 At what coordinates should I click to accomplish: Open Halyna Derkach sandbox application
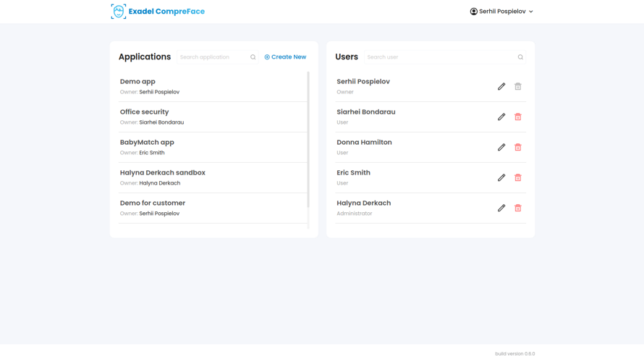coord(163,173)
